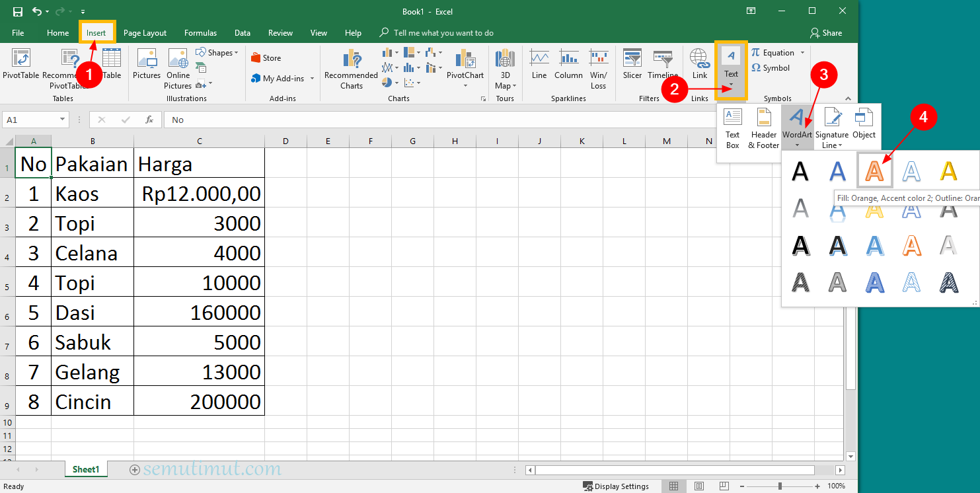Click Recommended Charts
Image resolution: width=980 pixels, height=493 pixels.
tap(352, 69)
